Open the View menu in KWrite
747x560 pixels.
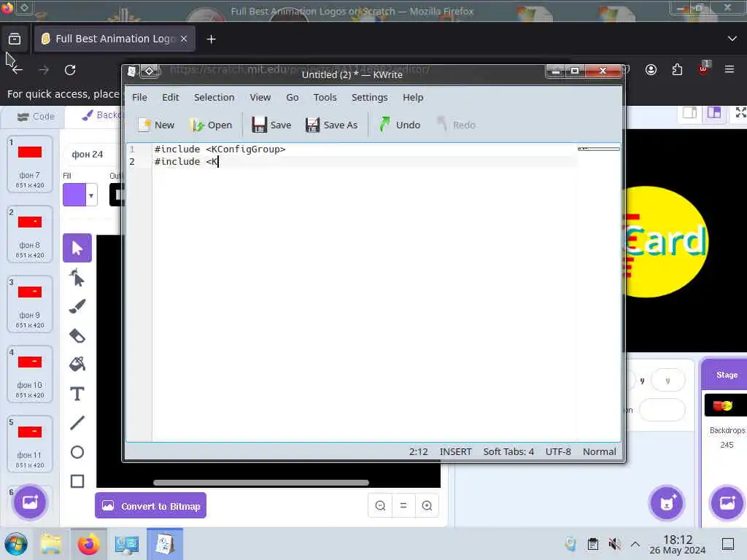click(x=260, y=97)
